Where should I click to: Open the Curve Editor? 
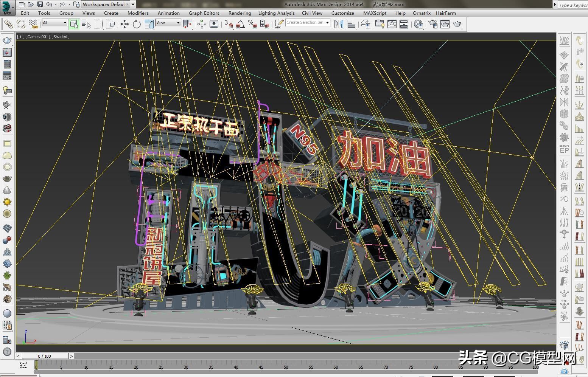point(392,24)
